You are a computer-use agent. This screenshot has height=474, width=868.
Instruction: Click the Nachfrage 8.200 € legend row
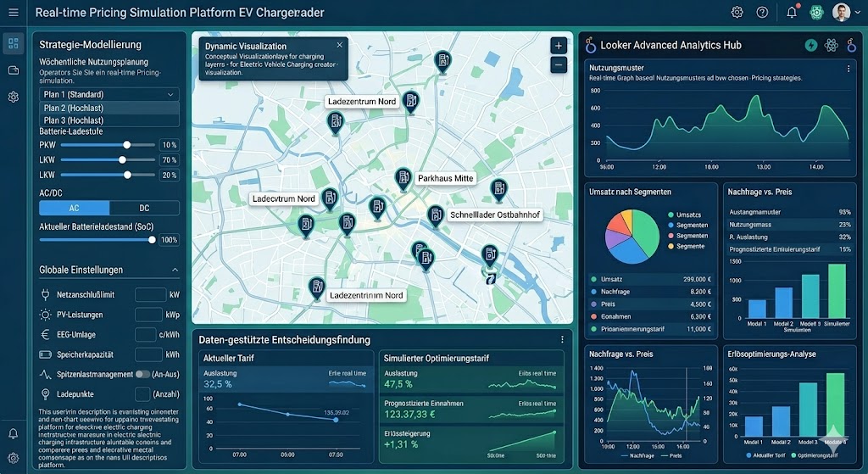point(651,291)
